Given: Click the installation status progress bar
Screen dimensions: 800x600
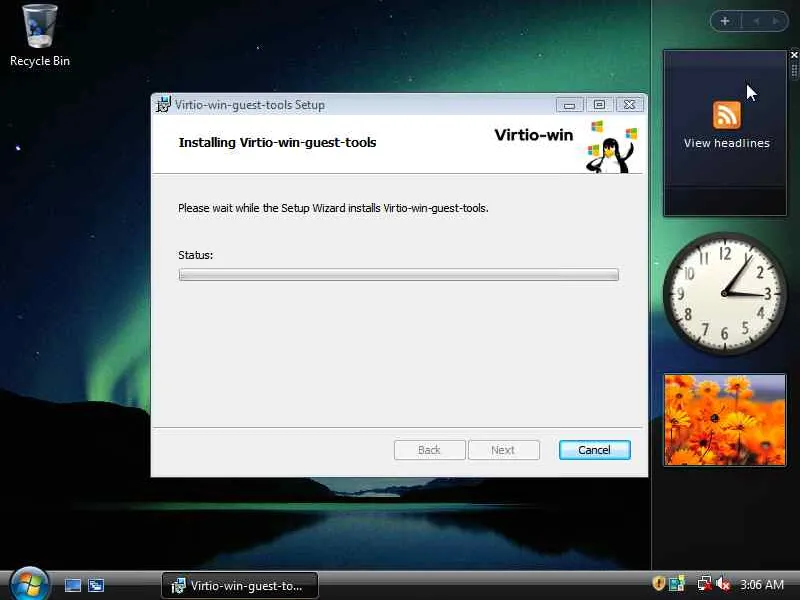Looking at the screenshot, I should point(398,275).
